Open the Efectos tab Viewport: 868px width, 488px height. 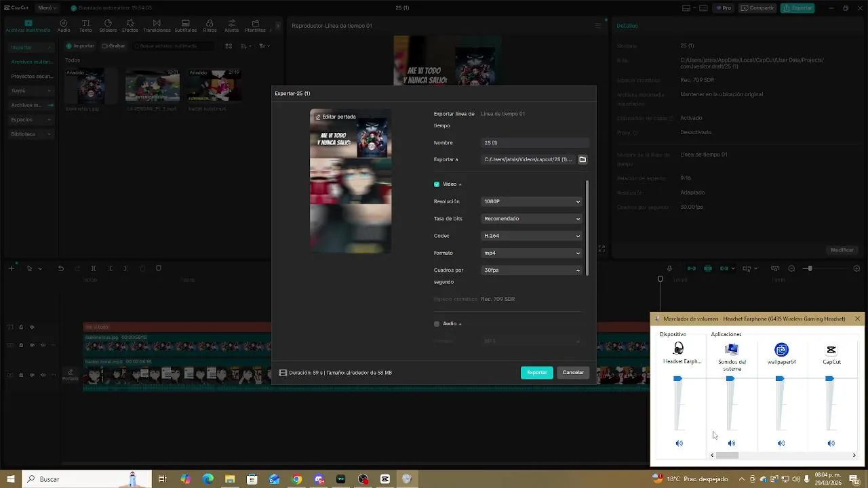tap(130, 26)
